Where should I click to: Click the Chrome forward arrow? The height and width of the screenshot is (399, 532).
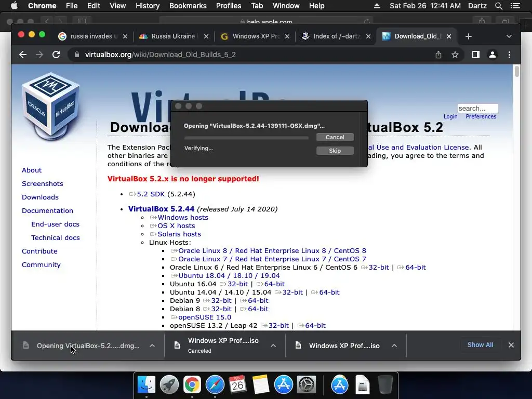[39, 55]
